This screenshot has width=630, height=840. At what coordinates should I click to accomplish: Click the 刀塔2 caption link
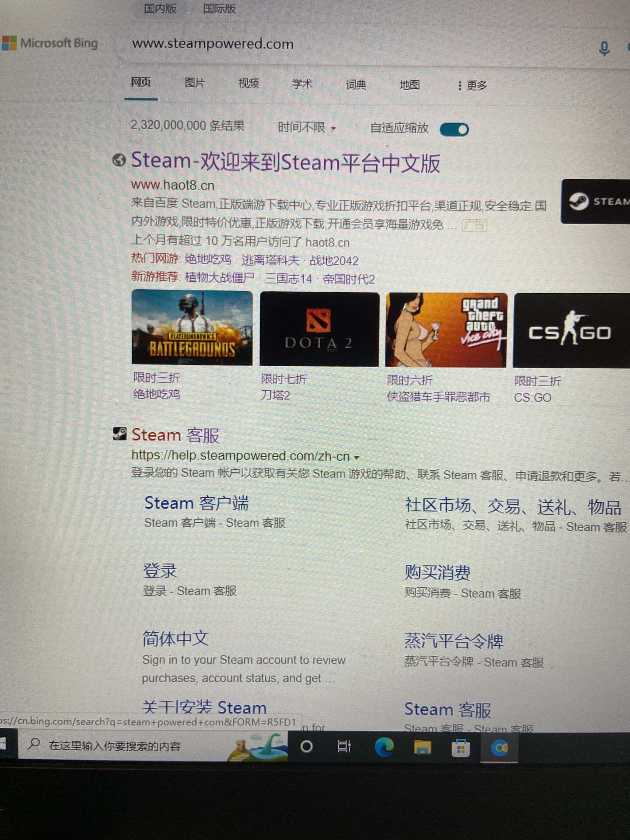pos(276,395)
